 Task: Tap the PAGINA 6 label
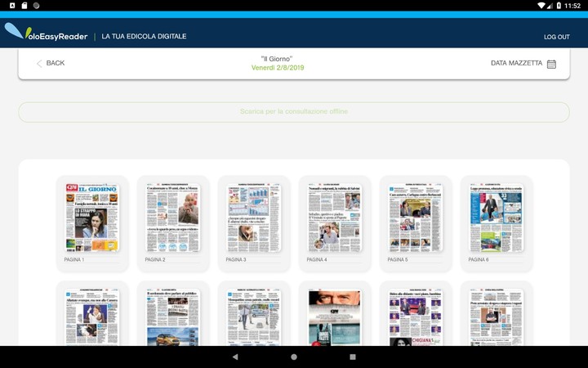point(479,259)
